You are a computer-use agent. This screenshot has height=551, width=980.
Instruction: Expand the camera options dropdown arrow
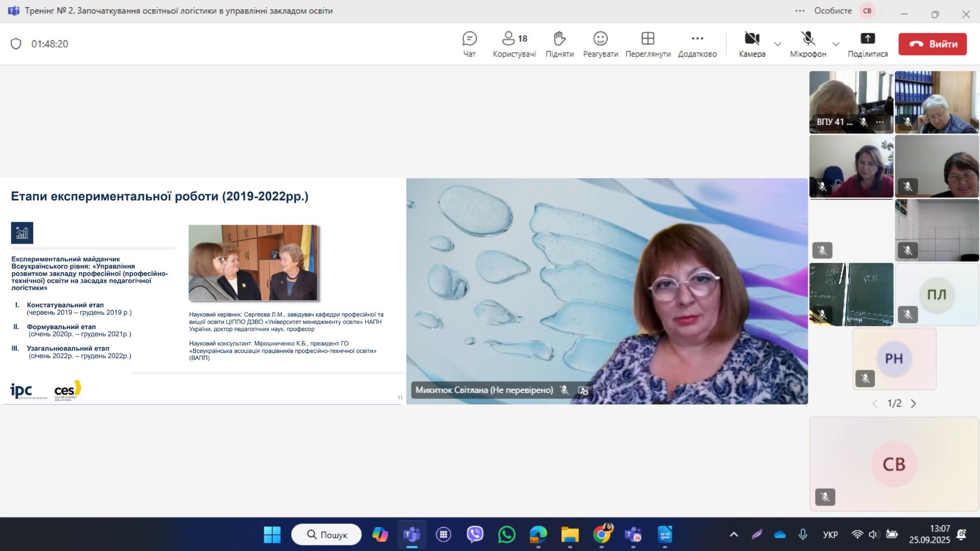777,44
